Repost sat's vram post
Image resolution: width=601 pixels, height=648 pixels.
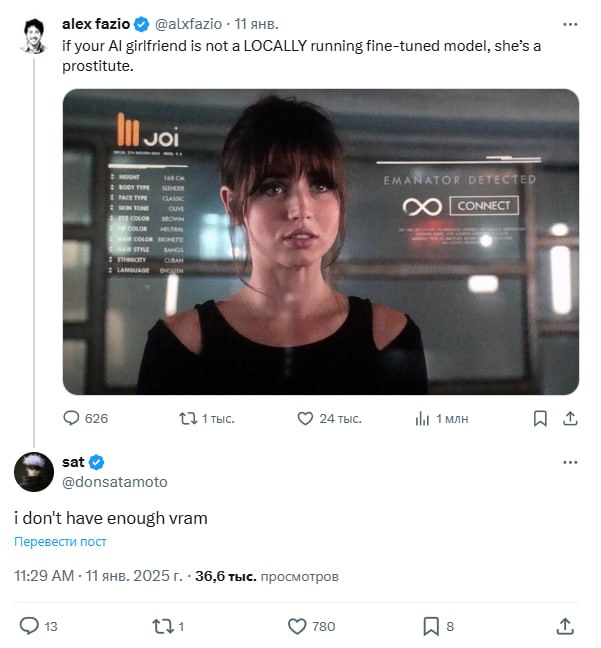tap(162, 626)
